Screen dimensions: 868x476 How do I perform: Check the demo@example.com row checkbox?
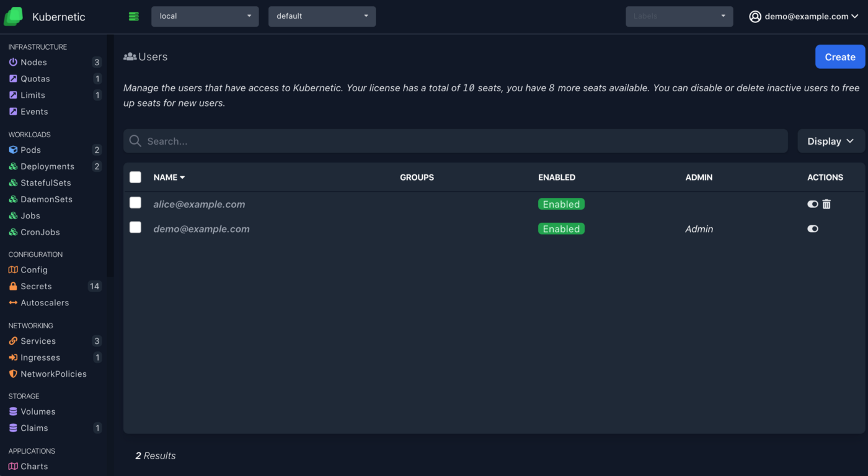[135, 227]
